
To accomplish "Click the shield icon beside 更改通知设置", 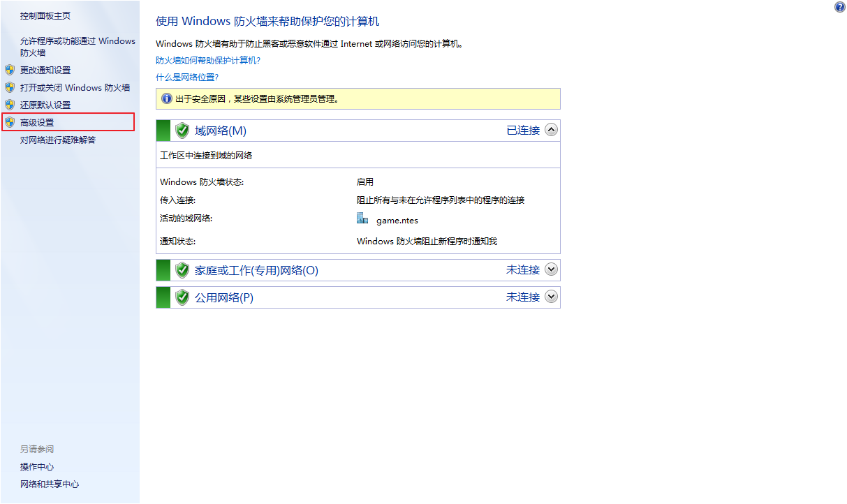I will tap(10, 70).
